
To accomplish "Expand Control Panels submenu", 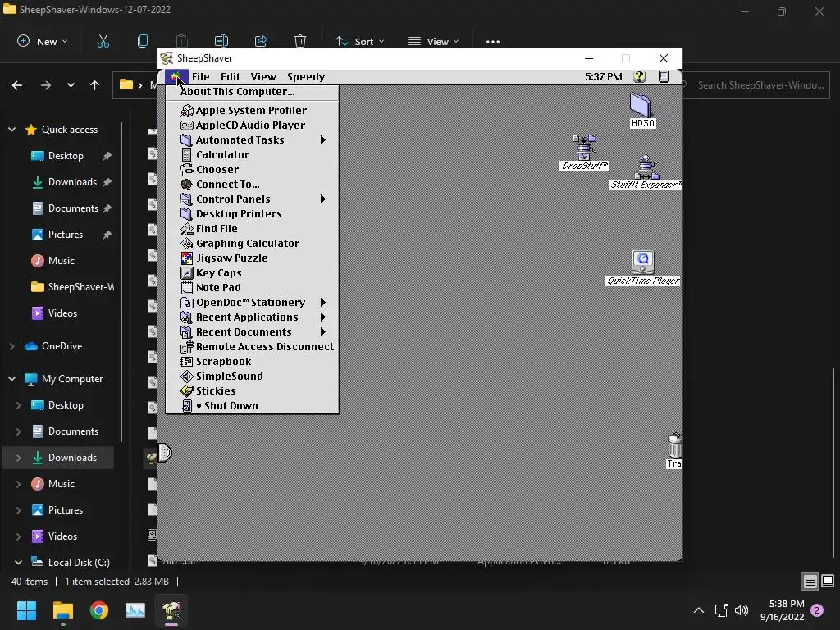I will coord(323,199).
